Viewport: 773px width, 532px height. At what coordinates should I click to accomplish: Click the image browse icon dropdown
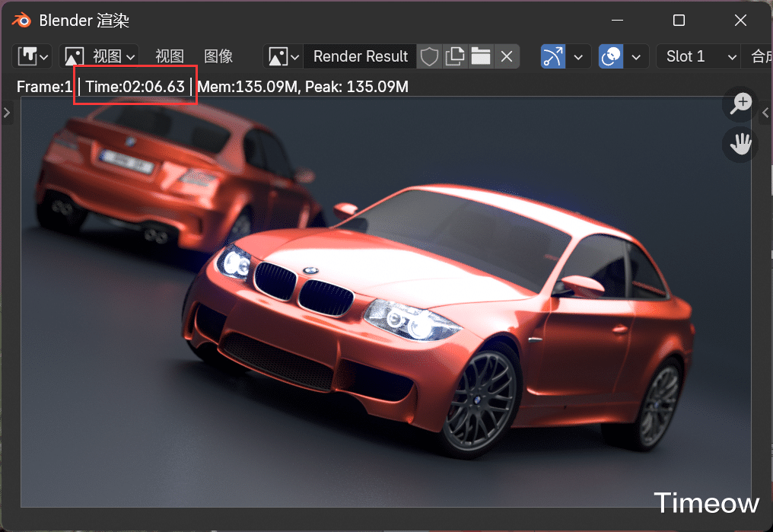pyautogui.click(x=283, y=56)
